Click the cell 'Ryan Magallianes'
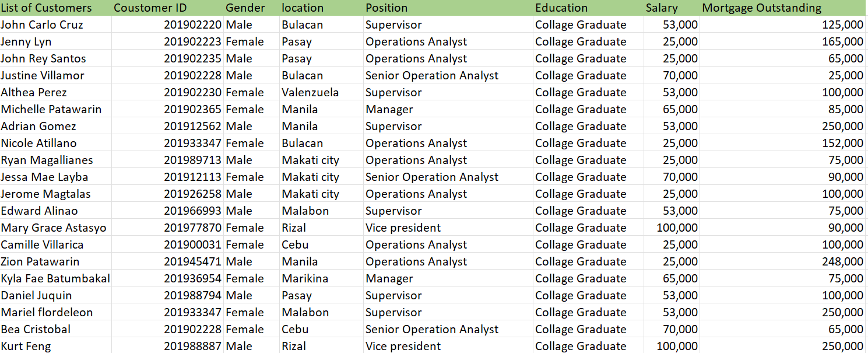This screenshot has width=868, height=353. (x=55, y=160)
